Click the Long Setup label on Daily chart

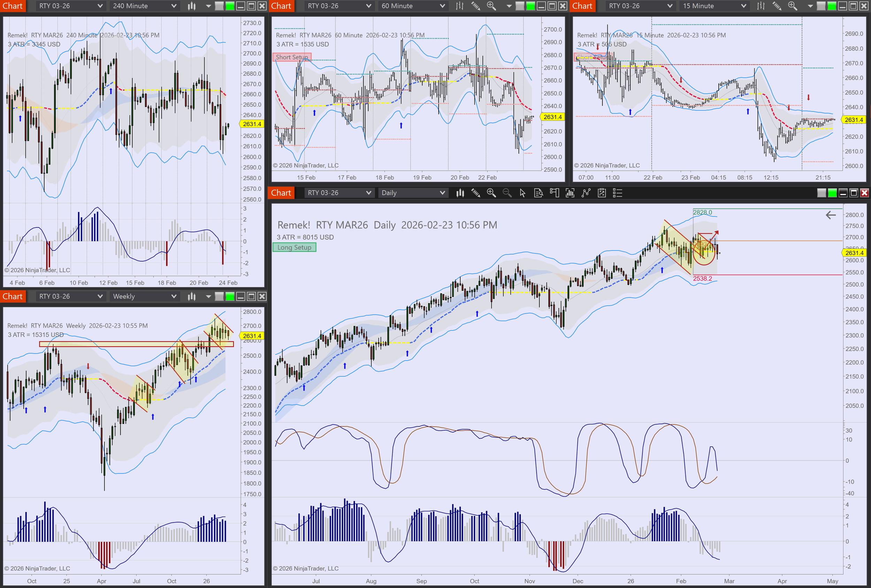pyautogui.click(x=294, y=247)
